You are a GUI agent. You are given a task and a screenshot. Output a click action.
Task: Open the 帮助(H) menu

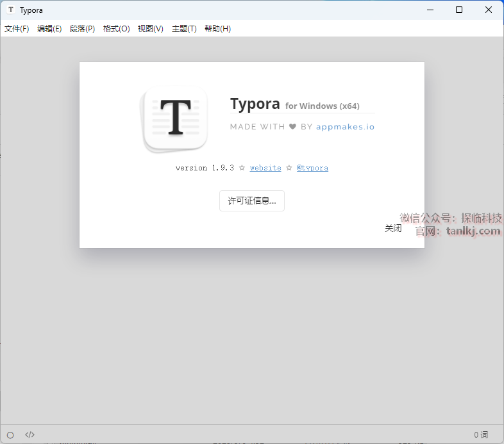[217, 29]
